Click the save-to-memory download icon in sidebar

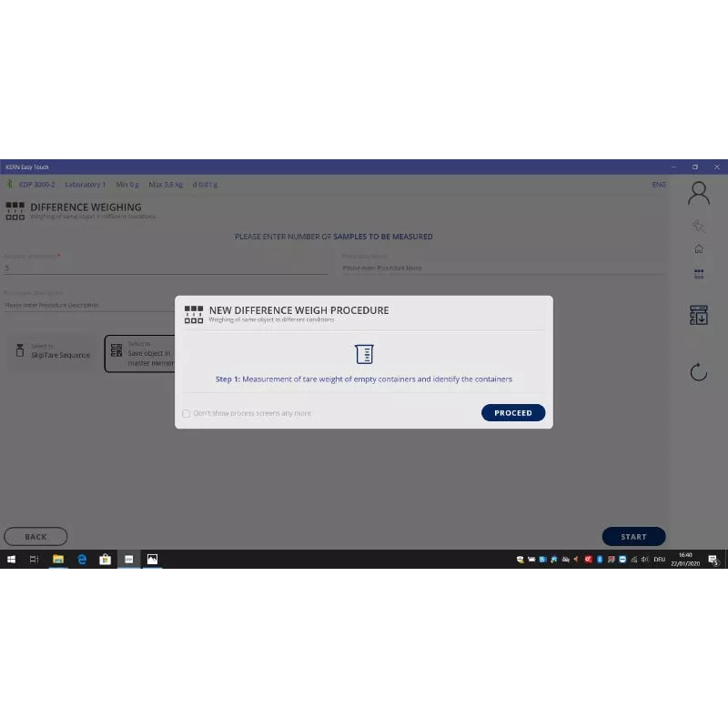[x=698, y=315]
